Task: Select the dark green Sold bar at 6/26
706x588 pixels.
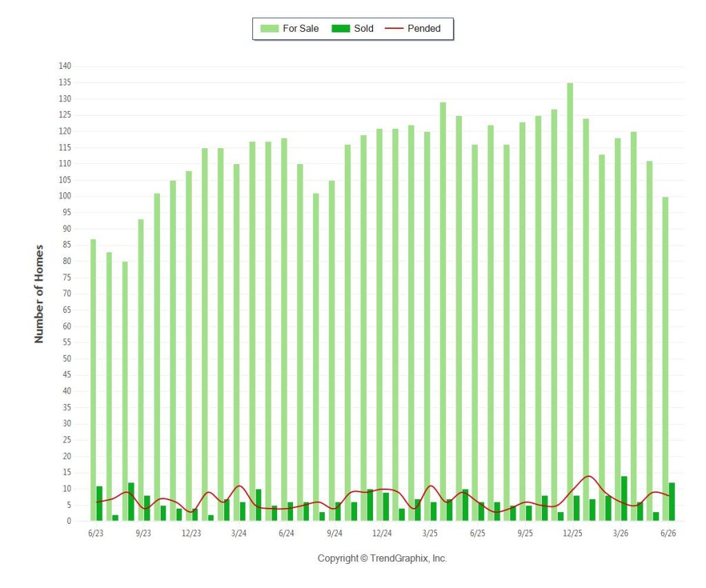Action: tap(672, 502)
